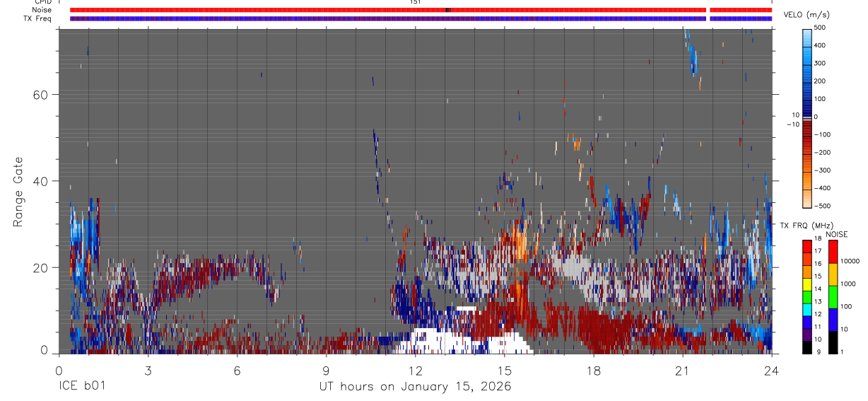Click the 'Range Gate' y-axis label
This screenshot has height=401, width=868.
click(x=18, y=192)
